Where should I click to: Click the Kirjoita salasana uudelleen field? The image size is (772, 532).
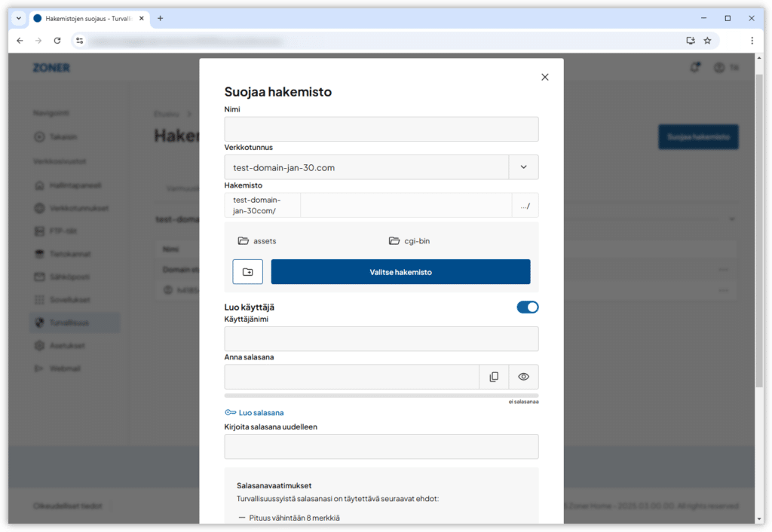click(x=381, y=446)
